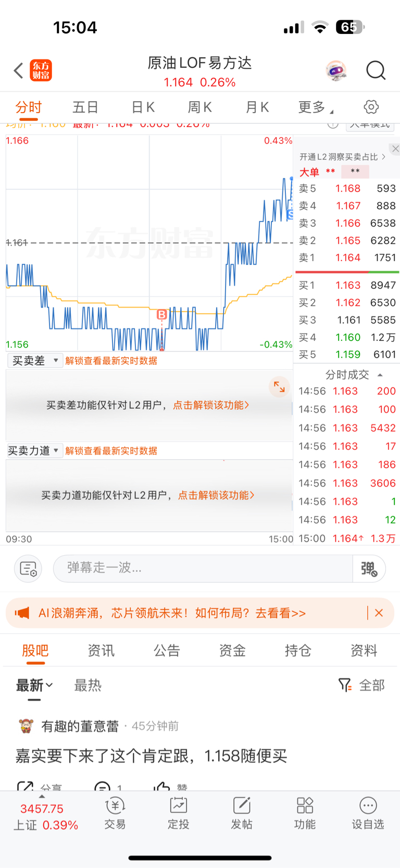Dismiss the AI浪潮 banner

tap(379, 613)
